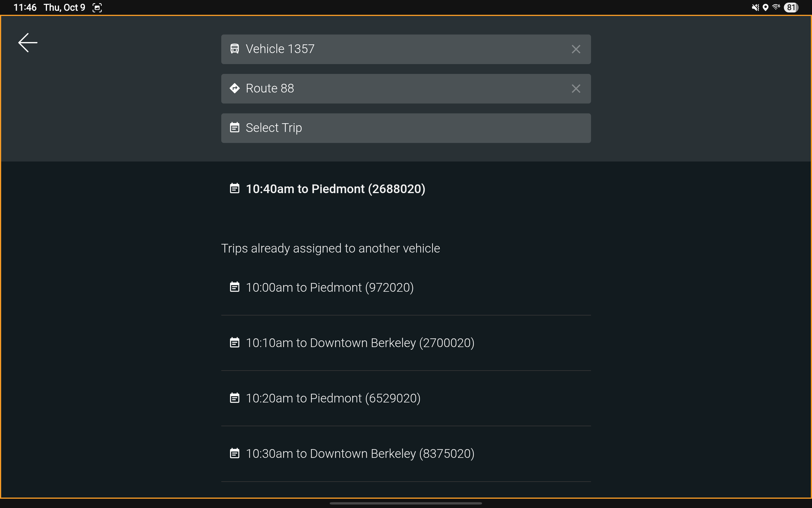Image resolution: width=812 pixels, height=508 pixels.
Task: Open the Route 88 field
Action: point(386,89)
